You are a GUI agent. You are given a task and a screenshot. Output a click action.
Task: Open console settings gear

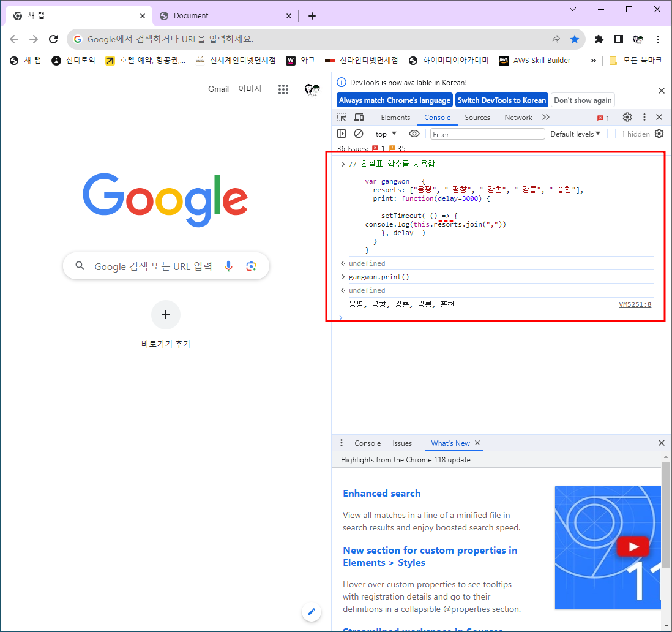pos(659,134)
